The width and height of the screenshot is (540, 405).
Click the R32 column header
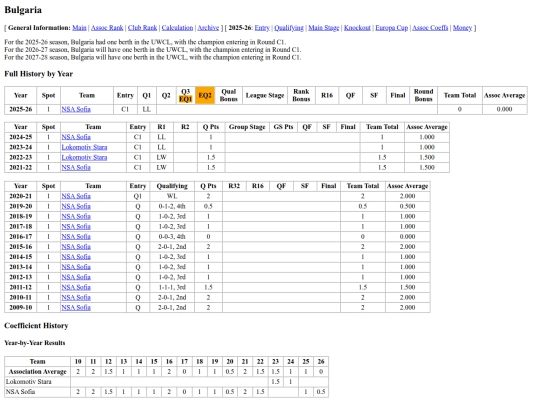click(x=234, y=186)
